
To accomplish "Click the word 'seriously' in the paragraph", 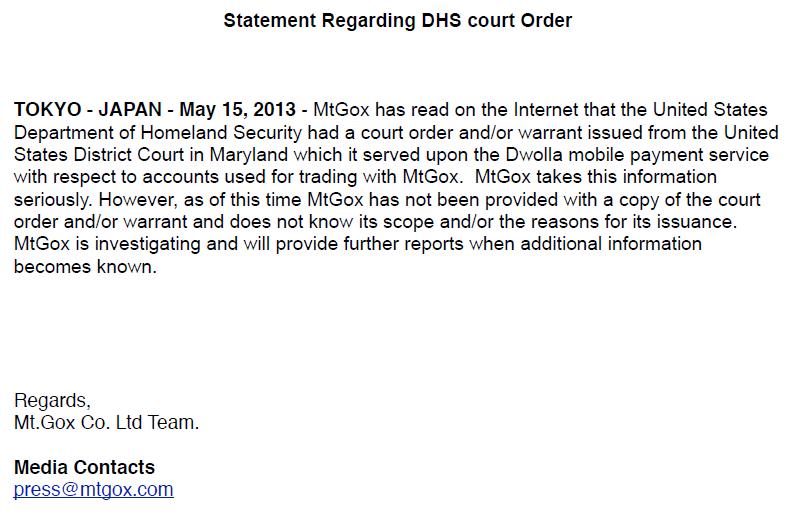I will 52,198.
